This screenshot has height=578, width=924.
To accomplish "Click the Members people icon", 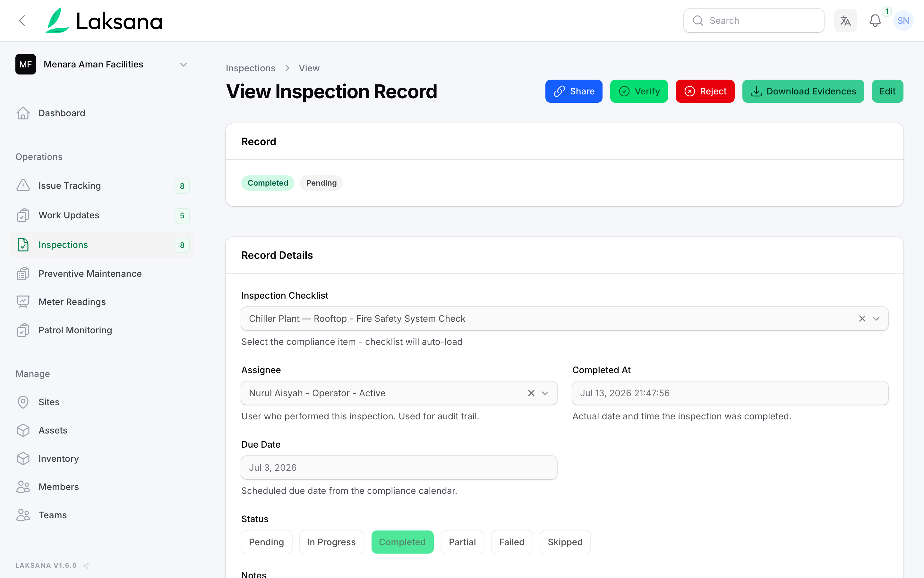I will coord(23,487).
